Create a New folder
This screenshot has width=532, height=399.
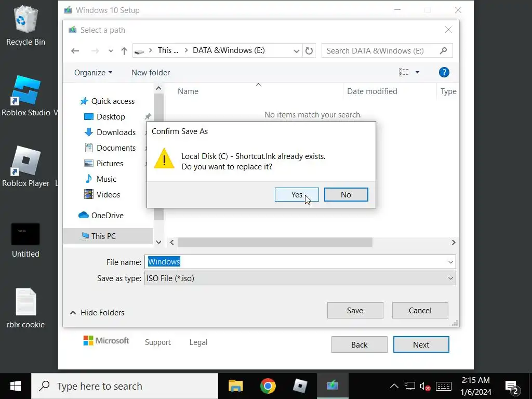[x=151, y=73]
